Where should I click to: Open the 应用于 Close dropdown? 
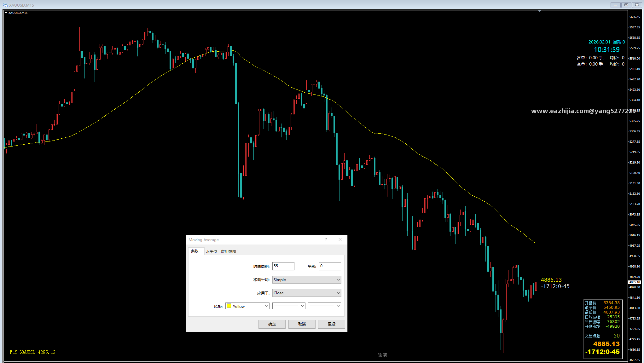(x=306, y=293)
